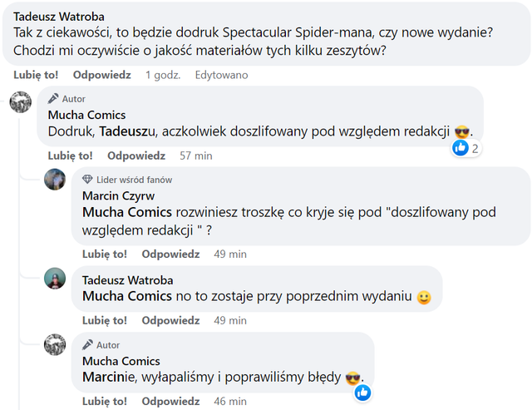
Task: Like Tadeusz Watroba's top comment
Action: pyautogui.click(x=37, y=75)
